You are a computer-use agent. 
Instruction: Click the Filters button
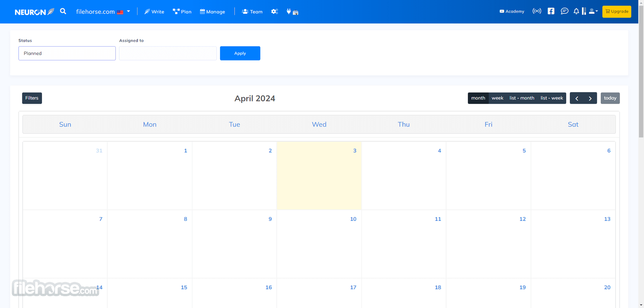tap(32, 98)
